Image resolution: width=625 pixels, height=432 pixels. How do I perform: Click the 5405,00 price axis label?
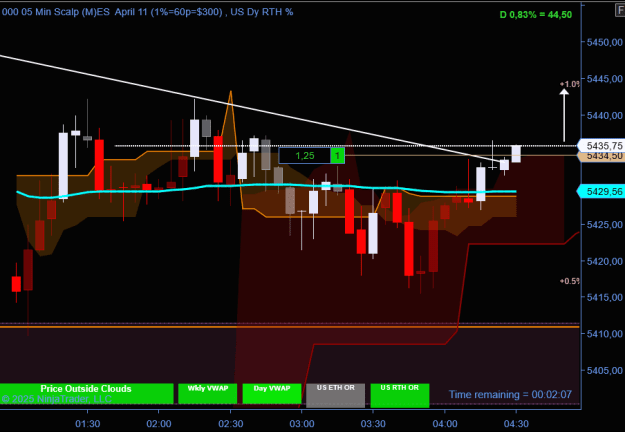604,371
